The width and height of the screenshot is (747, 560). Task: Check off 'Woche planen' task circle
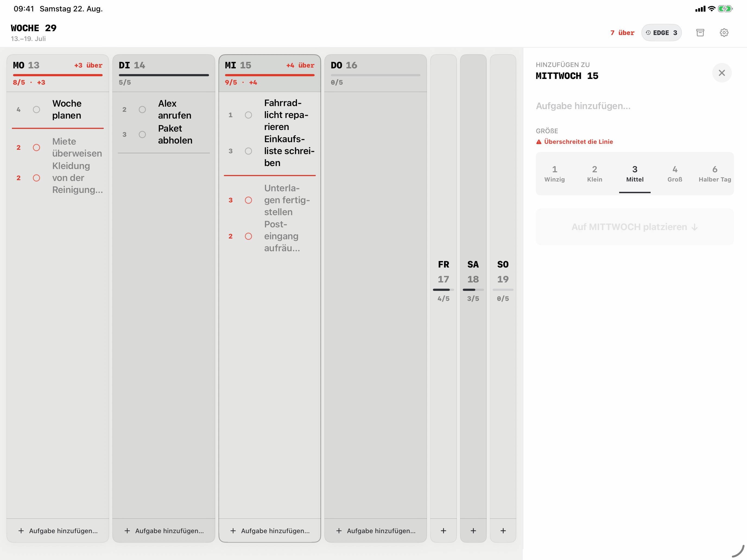tap(36, 109)
